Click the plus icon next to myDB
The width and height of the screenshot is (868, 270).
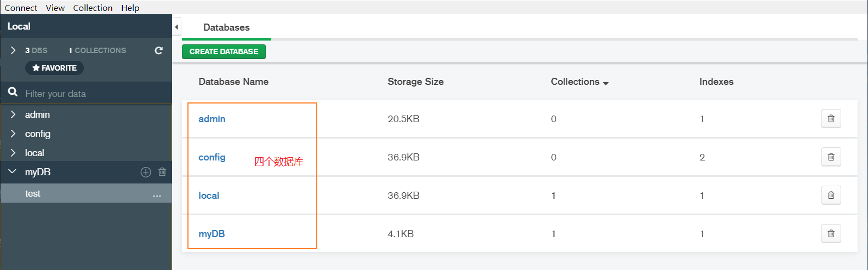[146, 172]
